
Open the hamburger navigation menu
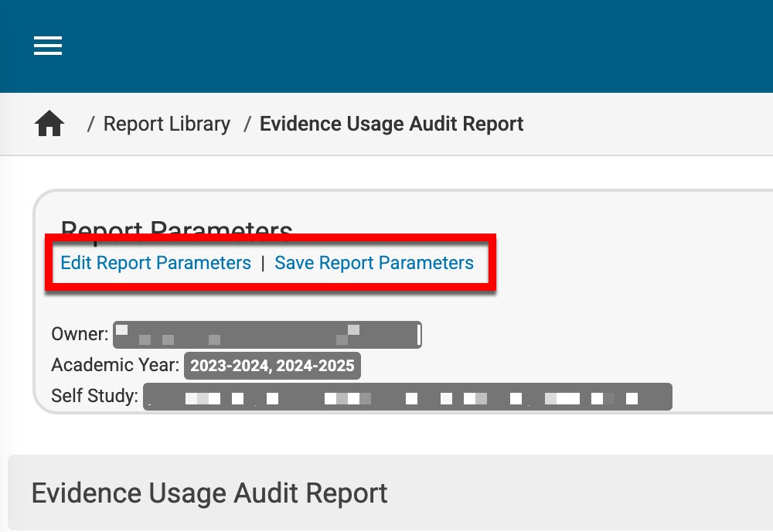pos(48,46)
